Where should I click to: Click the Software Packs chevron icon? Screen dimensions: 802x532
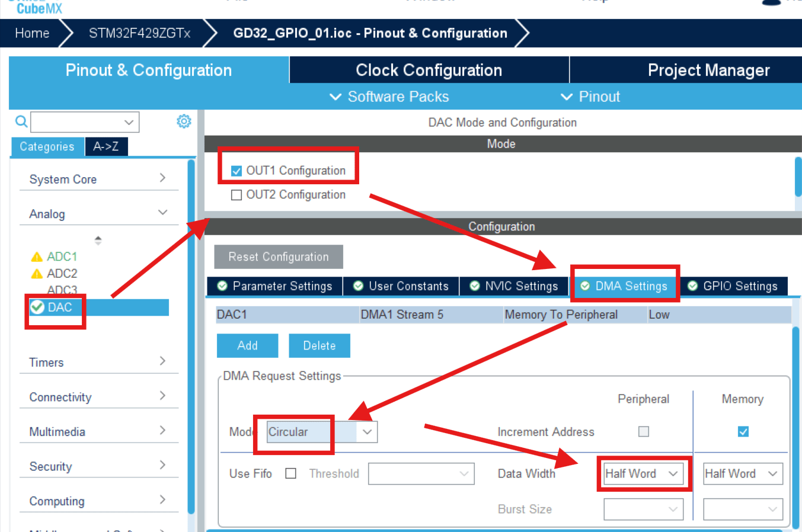(336, 97)
